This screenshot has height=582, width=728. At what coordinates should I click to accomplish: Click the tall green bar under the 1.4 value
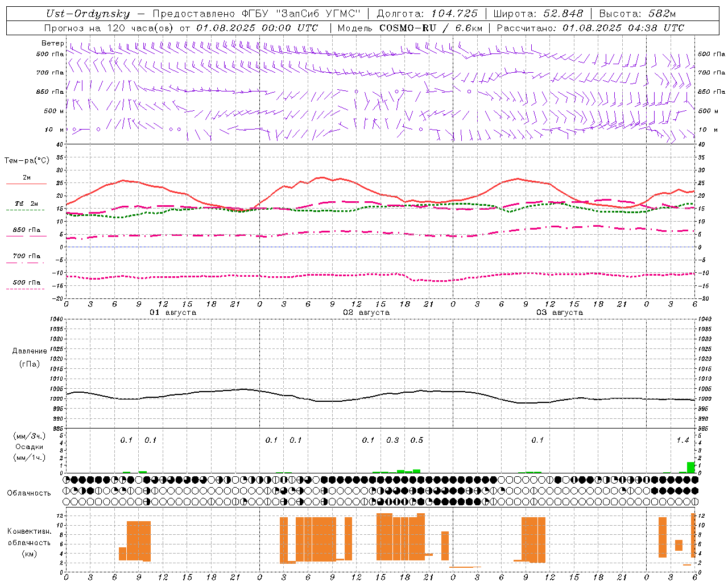(x=690, y=467)
